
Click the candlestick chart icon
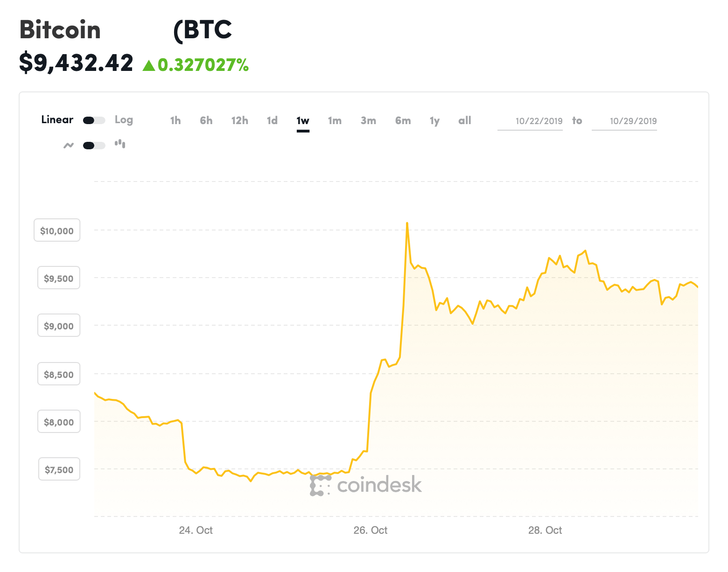(x=120, y=144)
